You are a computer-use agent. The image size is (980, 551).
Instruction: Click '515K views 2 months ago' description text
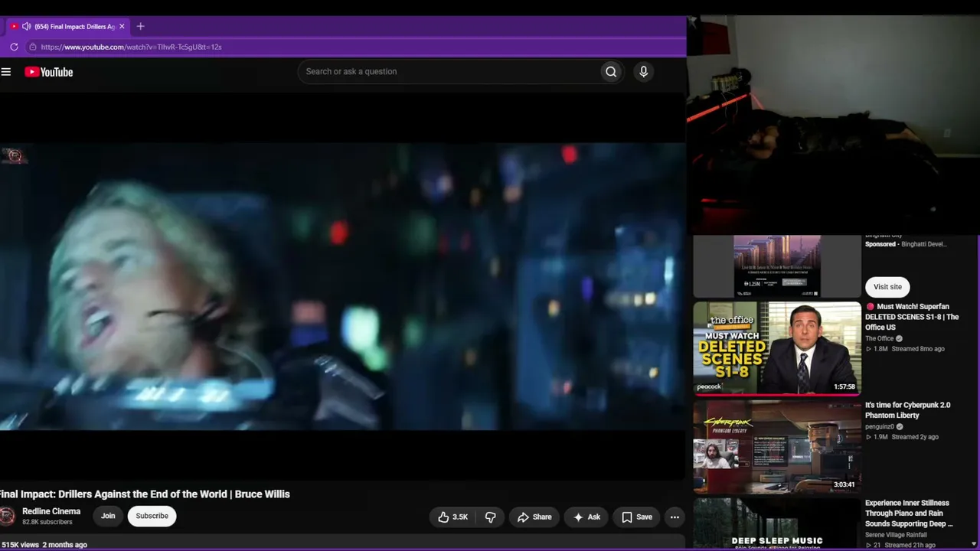click(44, 545)
